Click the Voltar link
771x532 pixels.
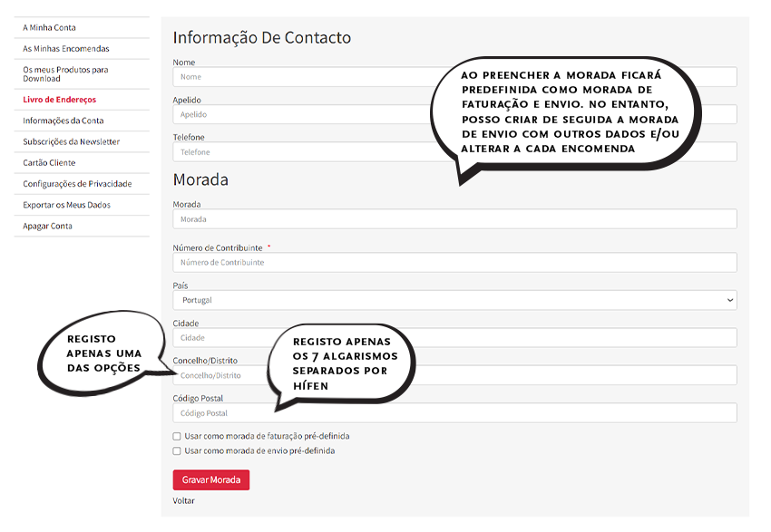pos(183,500)
